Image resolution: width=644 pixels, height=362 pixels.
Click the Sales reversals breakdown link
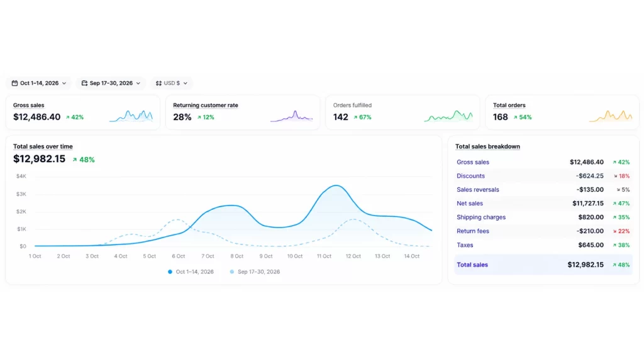[478, 190]
